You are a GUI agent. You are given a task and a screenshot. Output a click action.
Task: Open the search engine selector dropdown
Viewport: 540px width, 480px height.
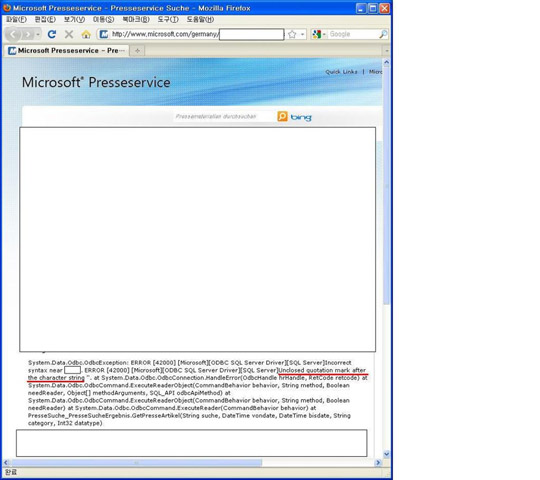(319, 34)
